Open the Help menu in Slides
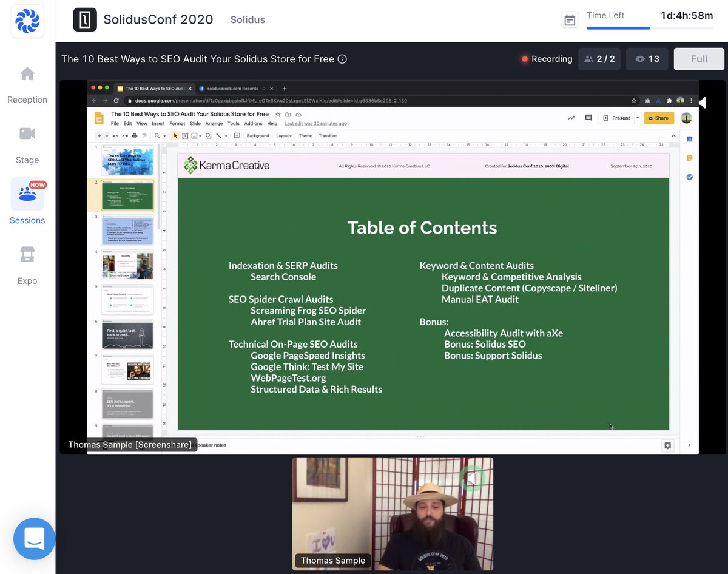This screenshot has height=574, width=728. pos(272,123)
